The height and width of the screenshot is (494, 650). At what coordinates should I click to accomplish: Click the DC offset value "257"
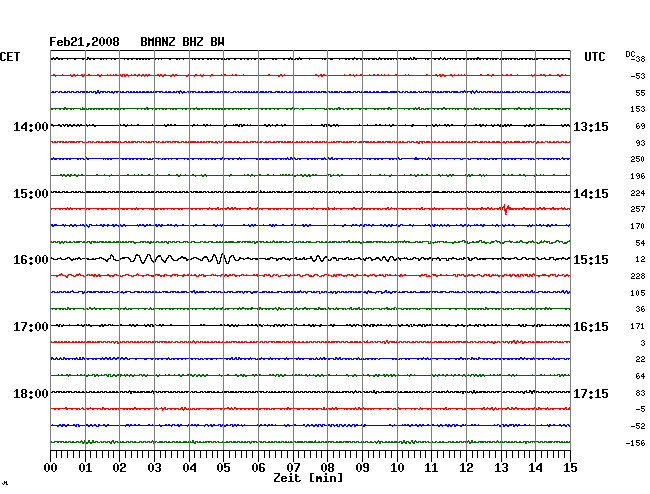(638, 209)
